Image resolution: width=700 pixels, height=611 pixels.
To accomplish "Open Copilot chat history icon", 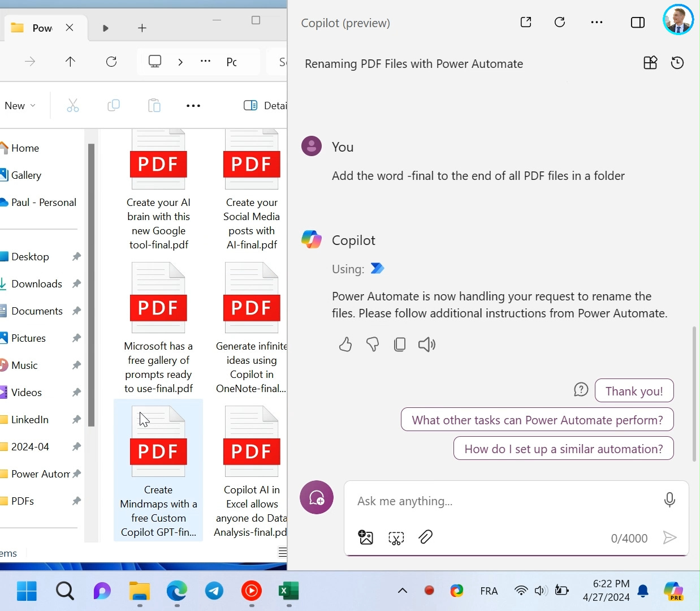I will pos(677,63).
